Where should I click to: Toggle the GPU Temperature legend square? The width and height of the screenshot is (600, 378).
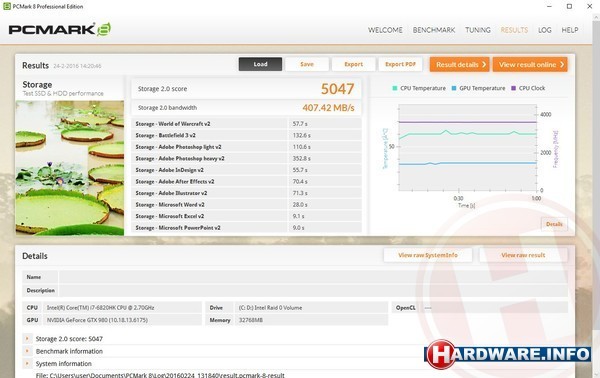click(454, 88)
